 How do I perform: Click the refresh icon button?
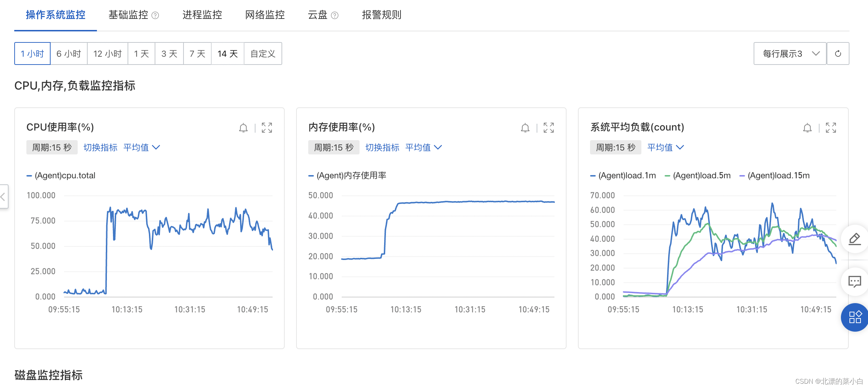click(x=838, y=53)
